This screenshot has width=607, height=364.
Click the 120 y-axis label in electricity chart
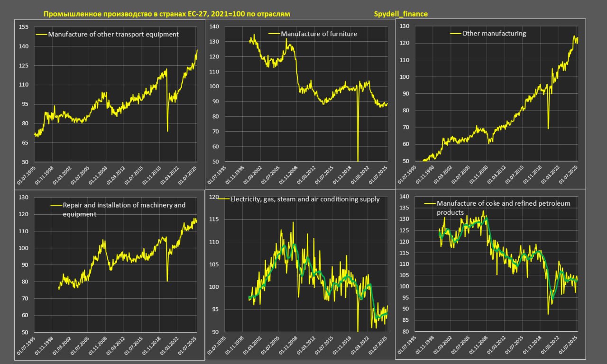click(214, 197)
